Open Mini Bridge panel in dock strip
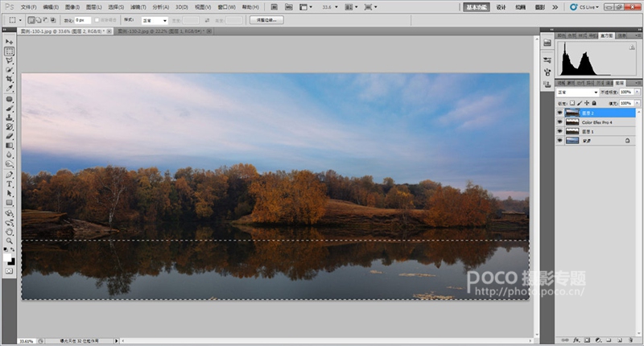The height and width of the screenshot is (346, 644). click(x=547, y=43)
